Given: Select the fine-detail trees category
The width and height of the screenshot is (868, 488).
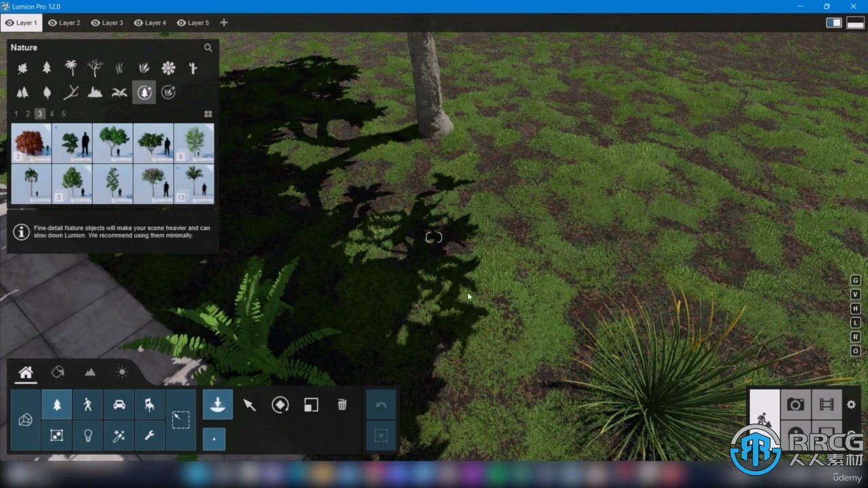Looking at the screenshot, I should click(144, 92).
